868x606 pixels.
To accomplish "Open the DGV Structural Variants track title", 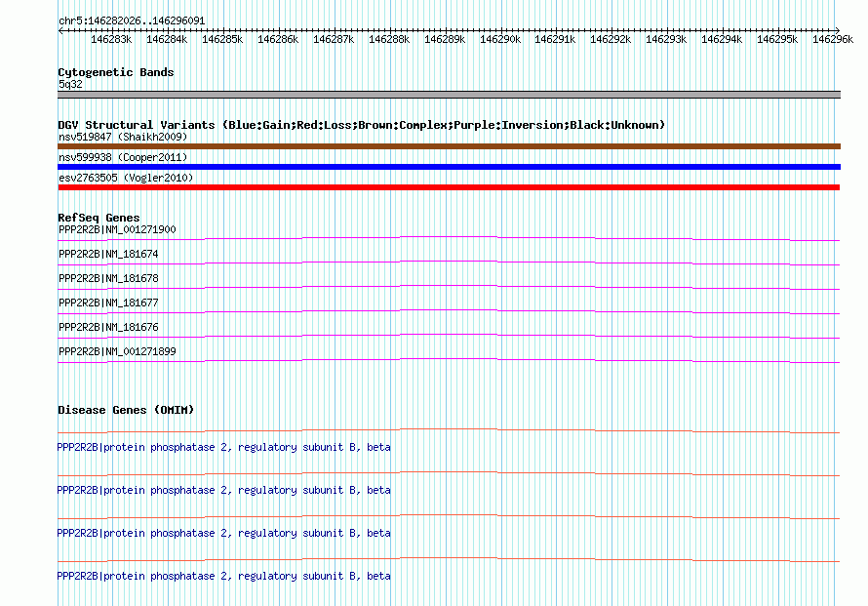I will [362, 125].
